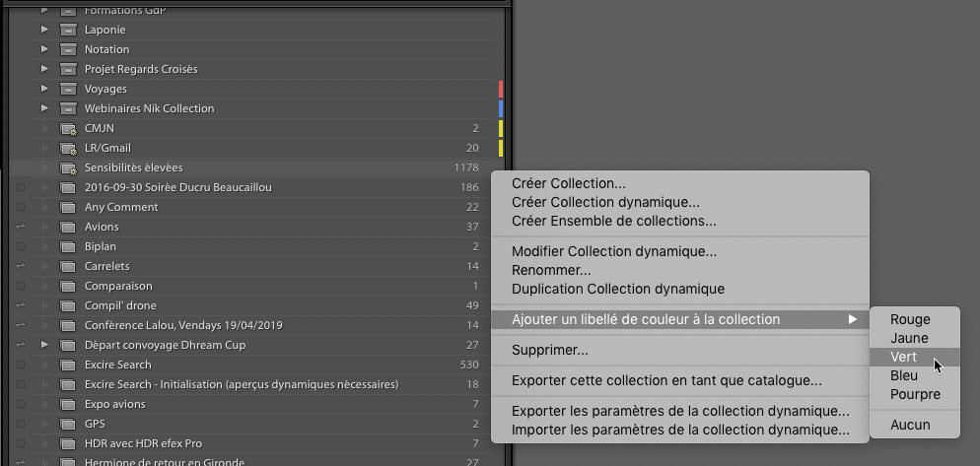Viewport: 980px width, 466px height.
Task: Toggle sync arrows for Carrelets collection
Action: (x=21, y=266)
